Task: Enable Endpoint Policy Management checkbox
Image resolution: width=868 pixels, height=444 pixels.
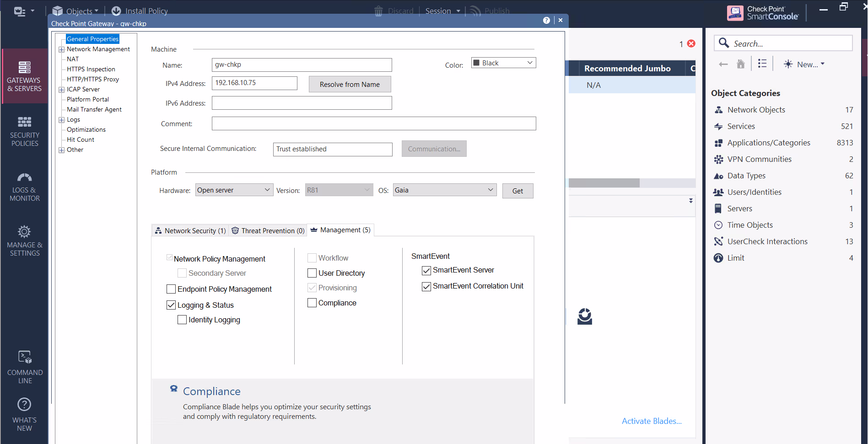Action: (171, 289)
